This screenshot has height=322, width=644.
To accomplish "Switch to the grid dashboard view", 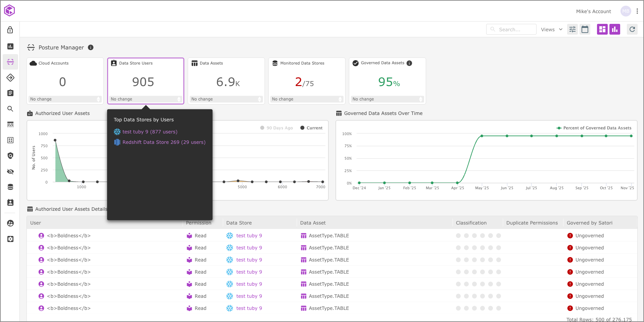I will [602, 30].
